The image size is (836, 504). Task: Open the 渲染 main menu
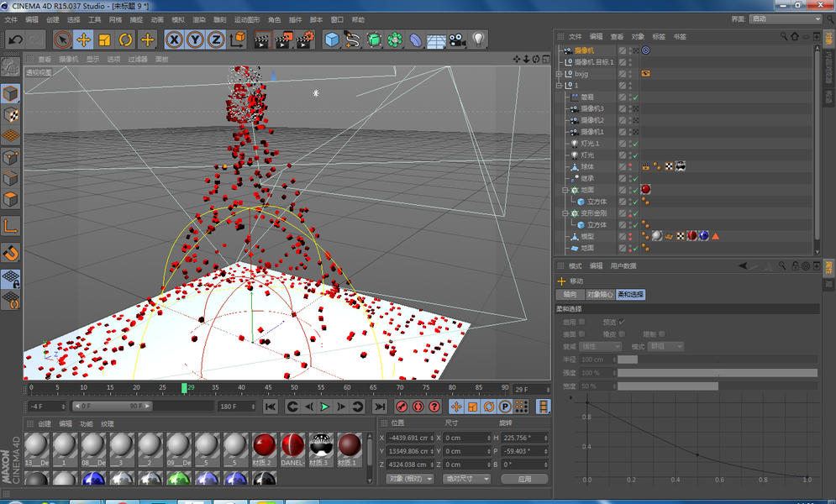[x=199, y=19]
